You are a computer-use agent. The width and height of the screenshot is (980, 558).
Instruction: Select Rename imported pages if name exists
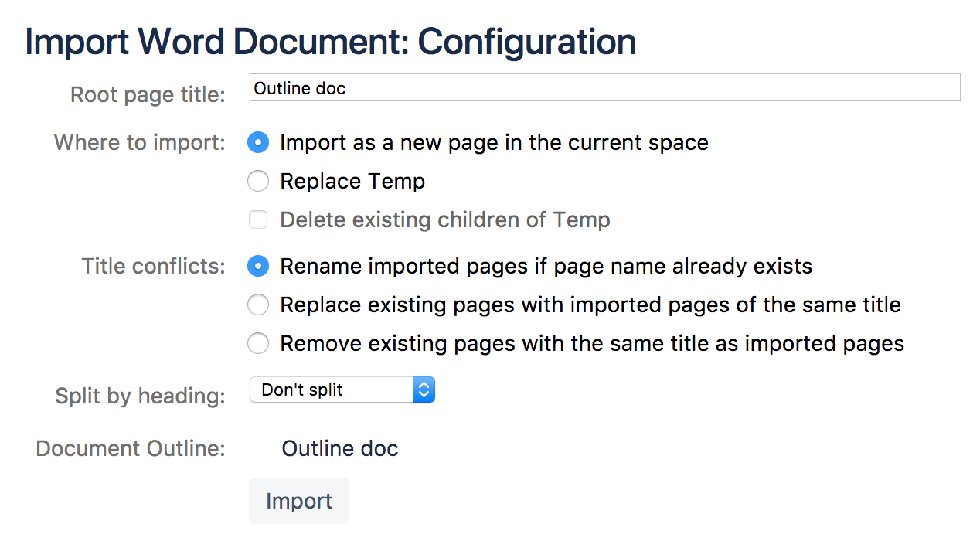(x=258, y=266)
